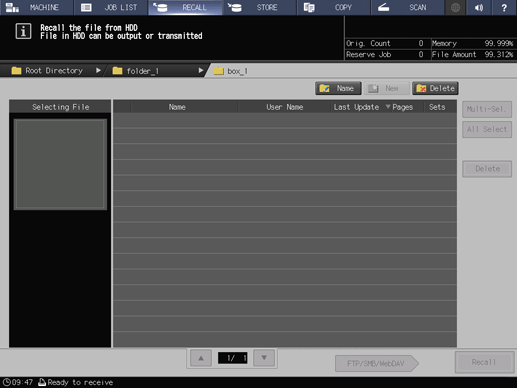Click the Reserve Job value
The height and width of the screenshot is (388, 517).
click(421, 55)
